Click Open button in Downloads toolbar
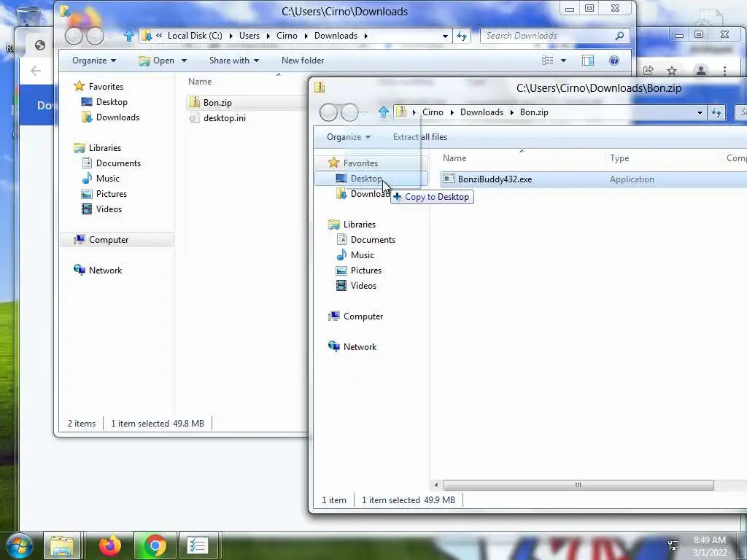 click(x=158, y=61)
